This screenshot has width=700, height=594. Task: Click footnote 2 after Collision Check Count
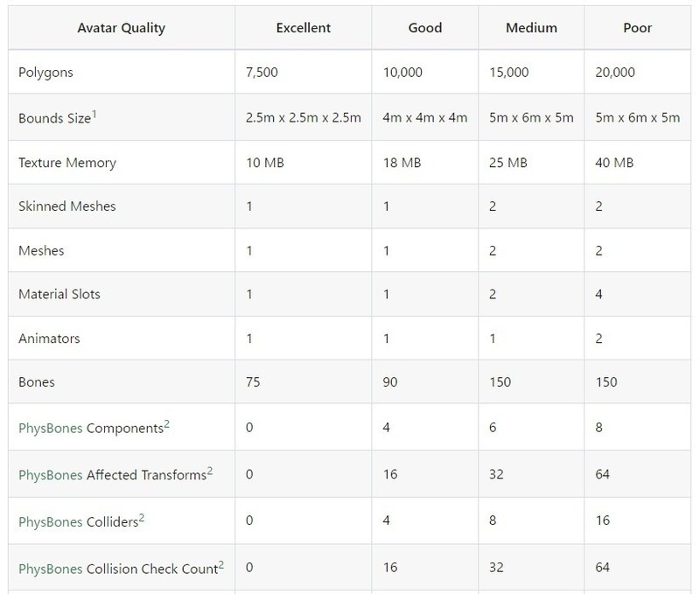click(221, 564)
